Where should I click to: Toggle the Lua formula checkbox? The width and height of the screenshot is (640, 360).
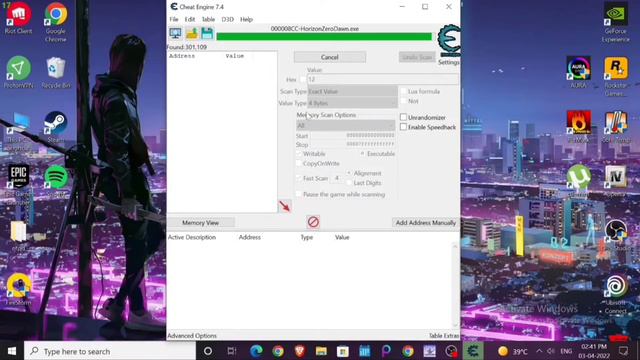click(404, 91)
